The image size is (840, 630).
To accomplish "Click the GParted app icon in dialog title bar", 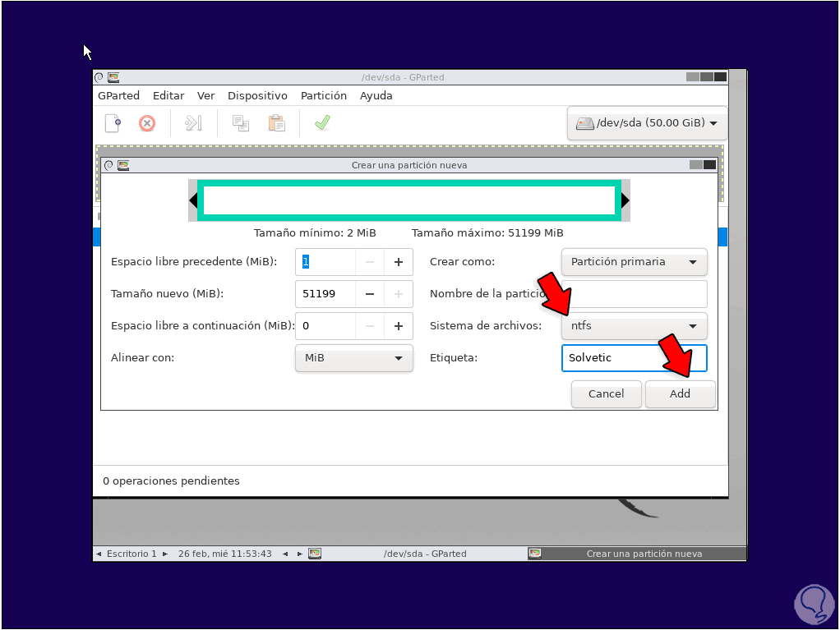I will point(123,165).
